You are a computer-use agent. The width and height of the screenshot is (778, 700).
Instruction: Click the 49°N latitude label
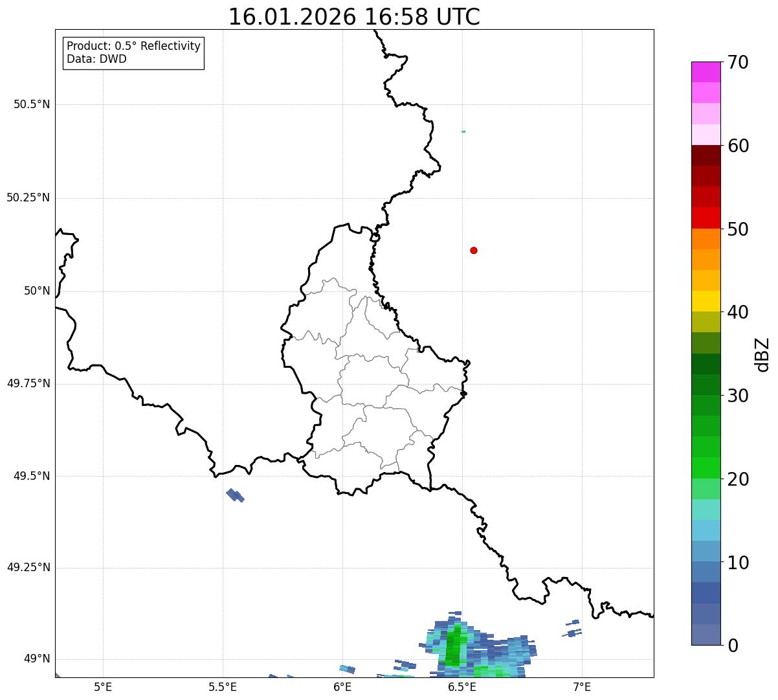click(37, 659)
